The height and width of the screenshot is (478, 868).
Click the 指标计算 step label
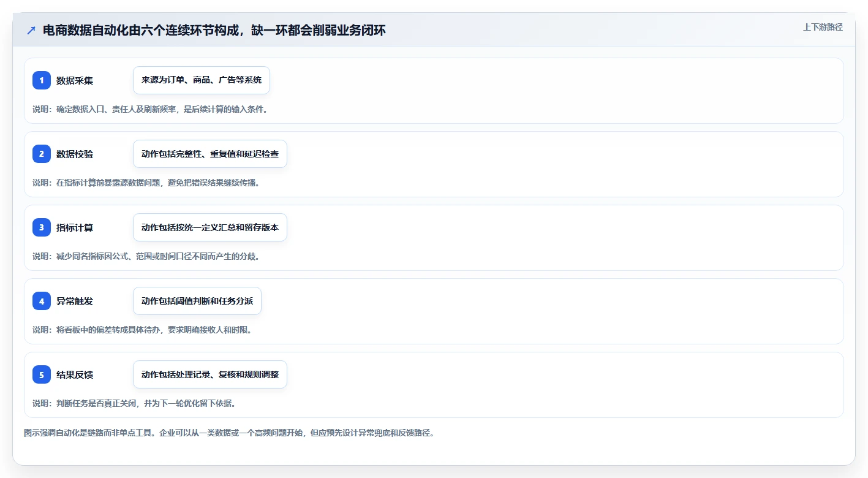(x=75, y=227)
